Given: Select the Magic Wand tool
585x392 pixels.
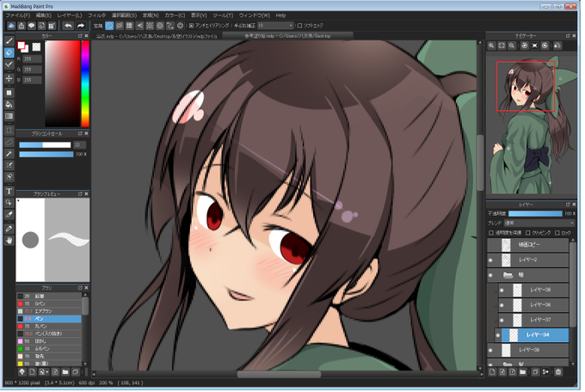Looking at the screenshot, I should tap(9, 154).
